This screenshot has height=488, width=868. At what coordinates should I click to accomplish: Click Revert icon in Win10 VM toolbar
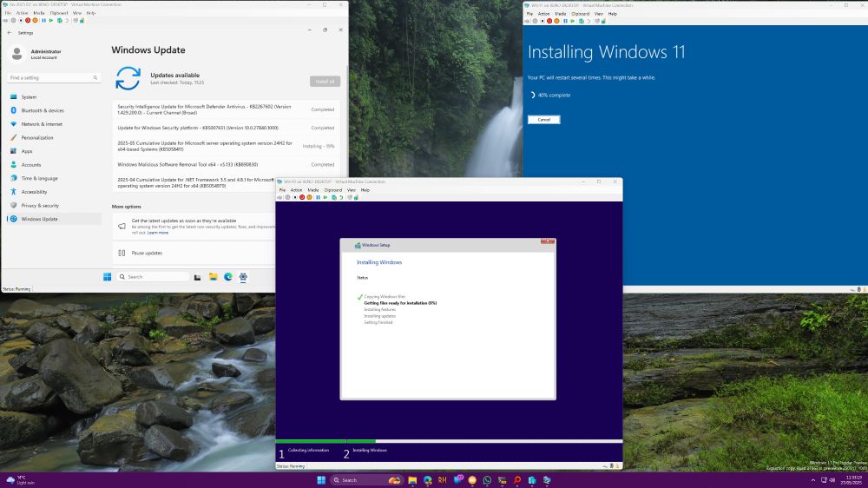pos(341,197)
